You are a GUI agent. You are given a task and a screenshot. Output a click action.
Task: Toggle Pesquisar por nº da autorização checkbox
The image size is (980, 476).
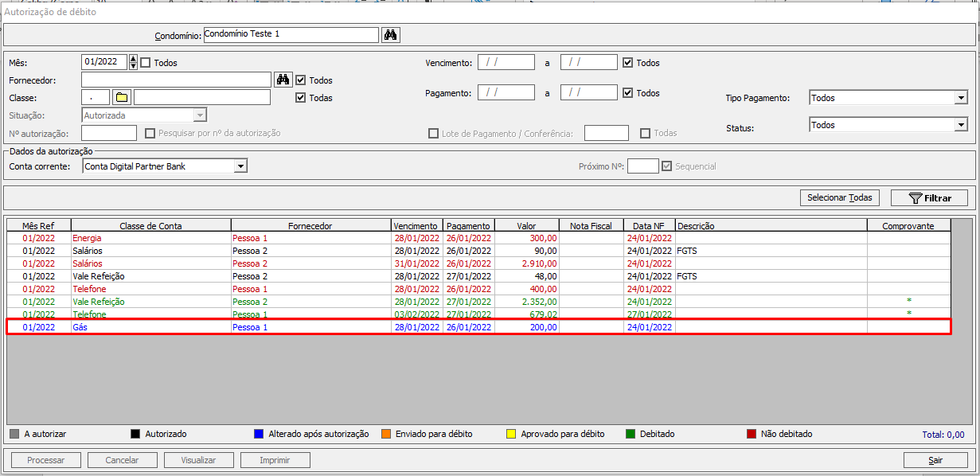[x=150, y=133]
